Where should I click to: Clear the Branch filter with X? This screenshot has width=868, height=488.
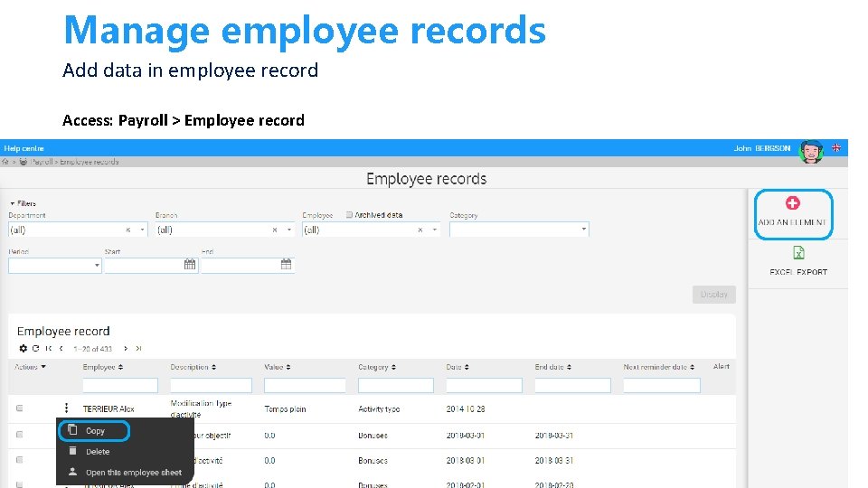tap(275, 230)
